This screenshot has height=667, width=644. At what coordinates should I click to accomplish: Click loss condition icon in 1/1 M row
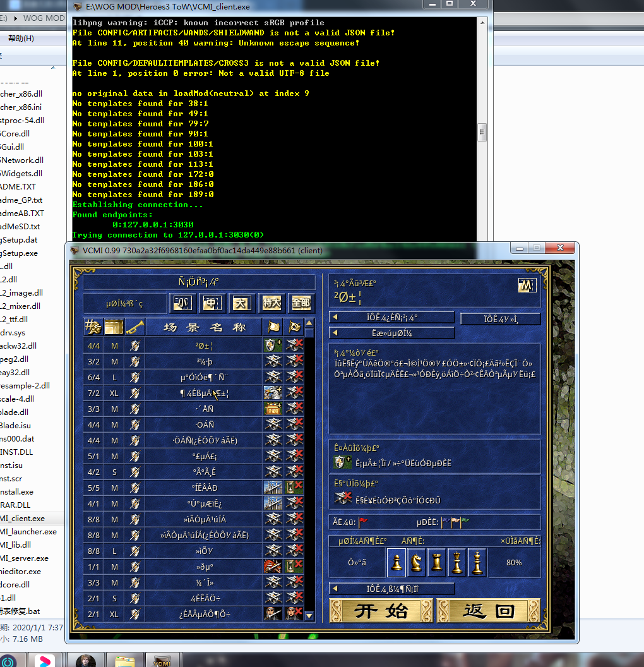click(294, 567)
